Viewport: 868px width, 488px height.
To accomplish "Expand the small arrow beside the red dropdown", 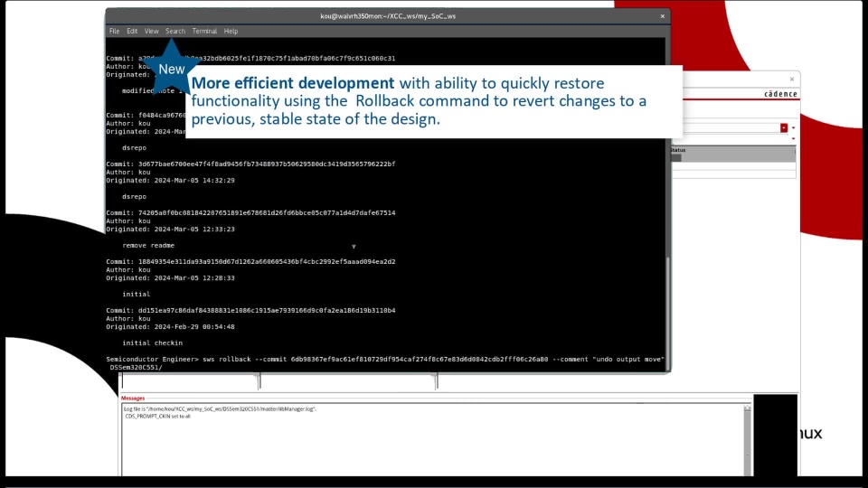I will pyautogui.click(x=793, y=127).
